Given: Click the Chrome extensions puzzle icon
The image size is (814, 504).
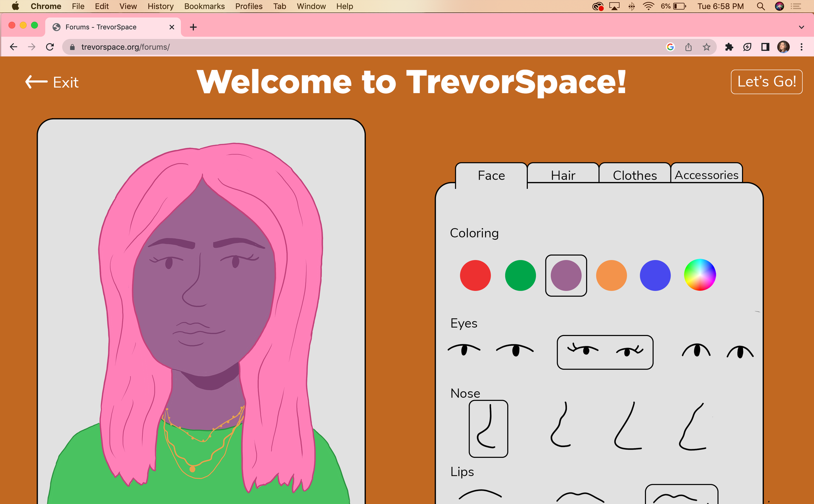Looking at the screenshot, I should tap(729, 47).
